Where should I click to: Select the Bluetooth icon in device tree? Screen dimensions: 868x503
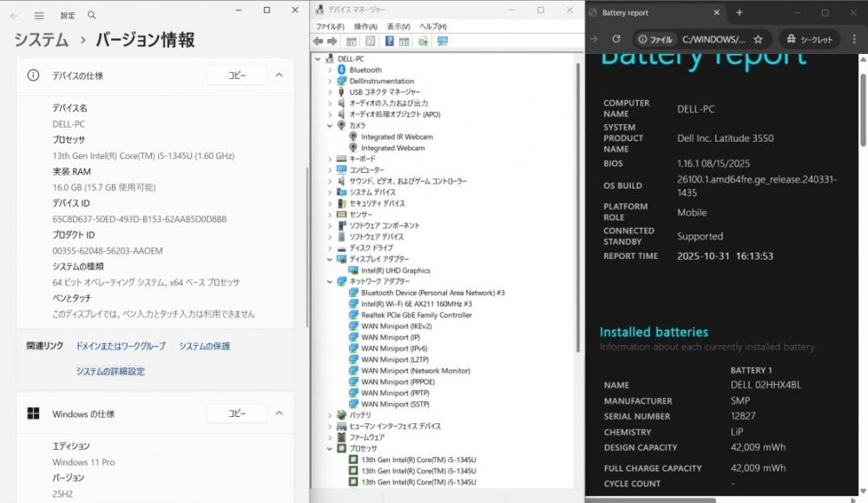(341, 69)
